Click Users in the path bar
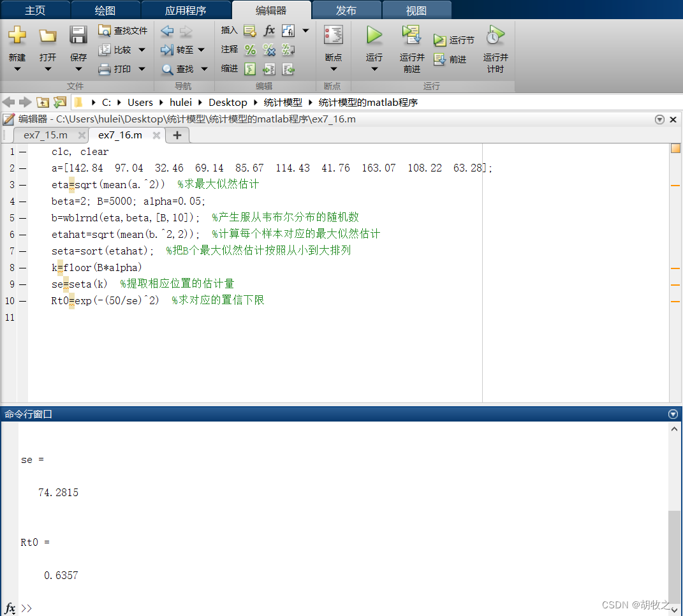Viewport: 683px width, 616px height. [x=140, y=103]
